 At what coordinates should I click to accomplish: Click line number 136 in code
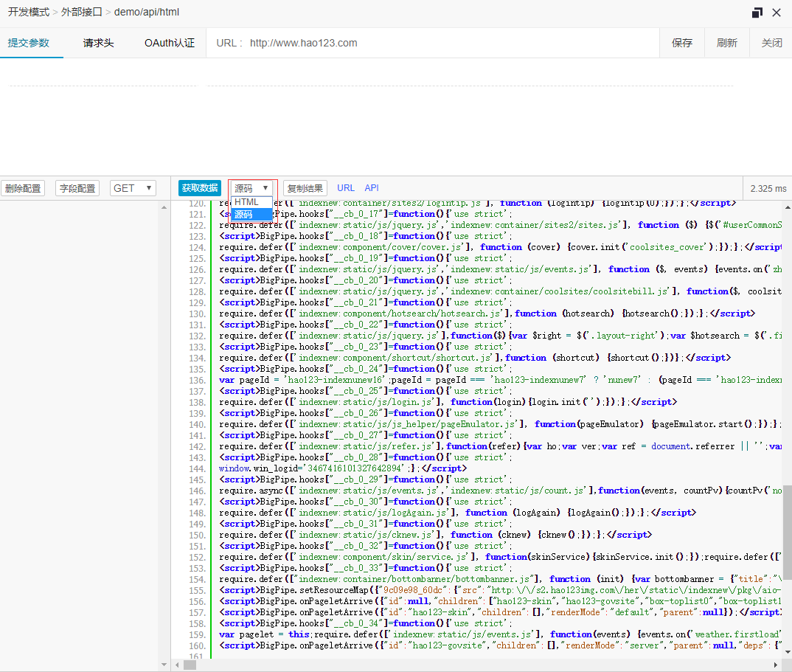[197, 381]
